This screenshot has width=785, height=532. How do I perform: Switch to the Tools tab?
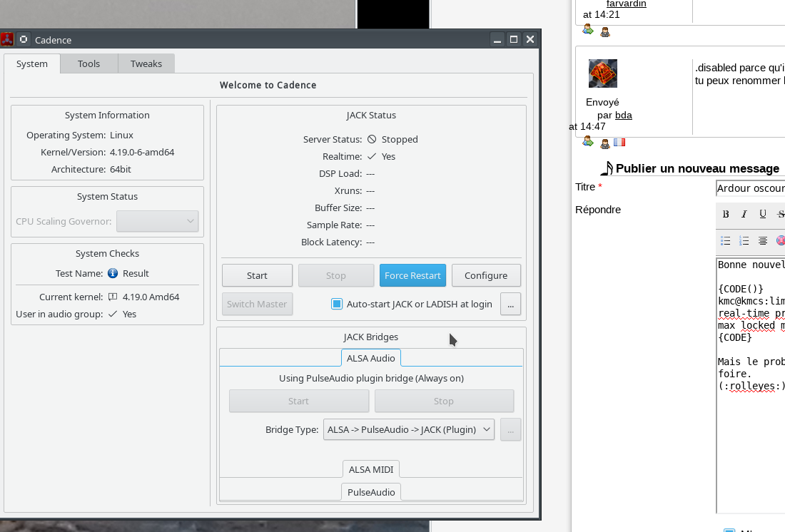click(x=88, y=63)
